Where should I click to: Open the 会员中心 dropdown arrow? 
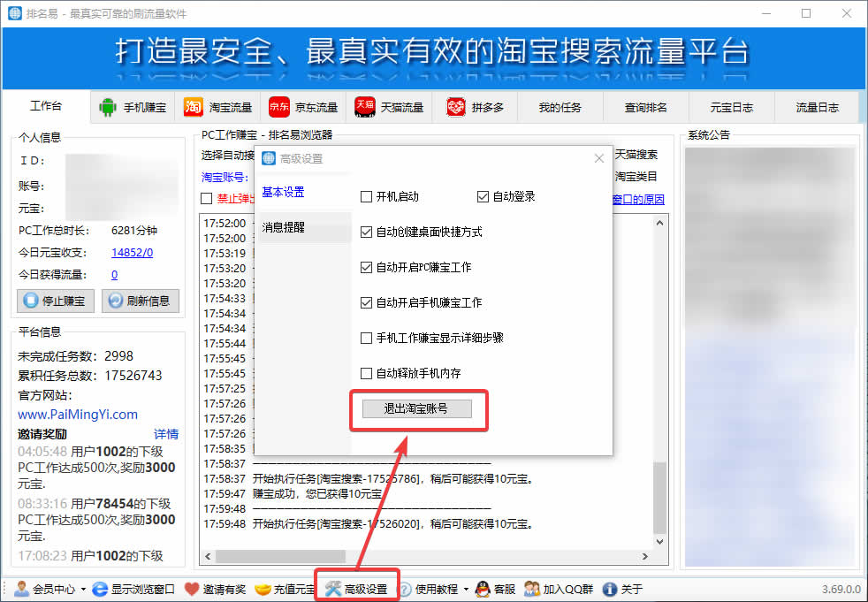pyautogui.click(x=83, y=590)
